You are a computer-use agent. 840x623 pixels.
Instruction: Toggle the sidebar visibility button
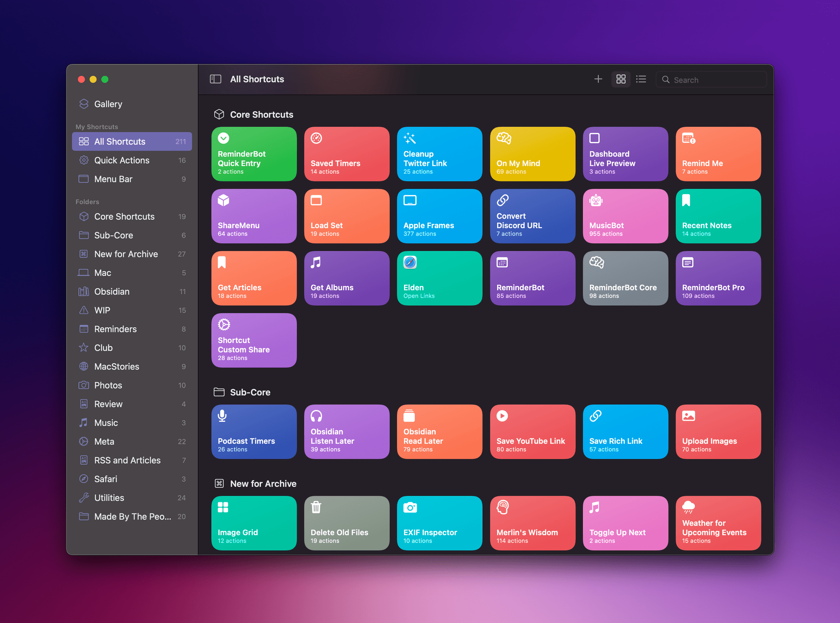[x=215, y=79]
